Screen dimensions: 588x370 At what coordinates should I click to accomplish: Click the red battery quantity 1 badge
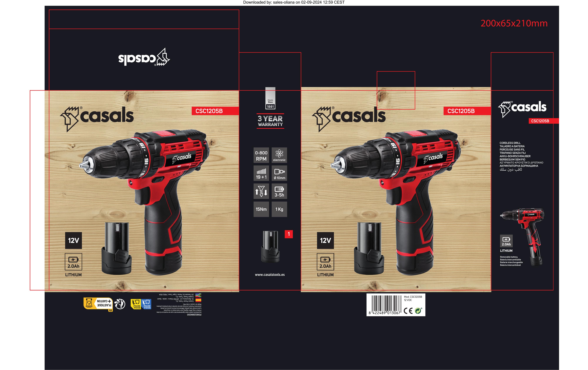click(x=289, y=234)
